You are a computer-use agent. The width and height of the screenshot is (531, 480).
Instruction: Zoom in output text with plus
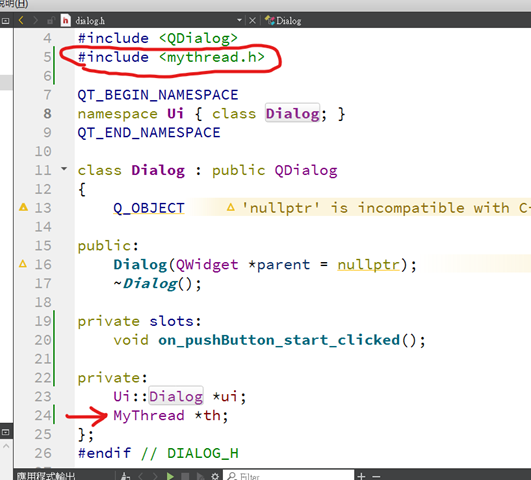[361, 476]
